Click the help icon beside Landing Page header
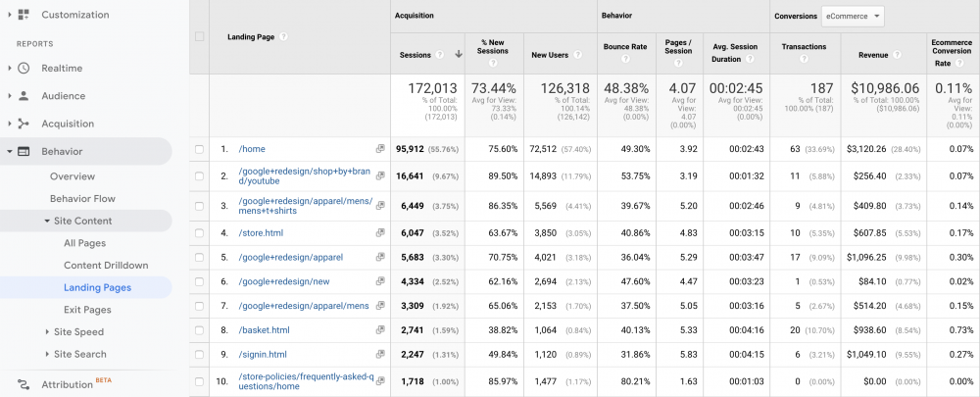 [x=283, y=37]
